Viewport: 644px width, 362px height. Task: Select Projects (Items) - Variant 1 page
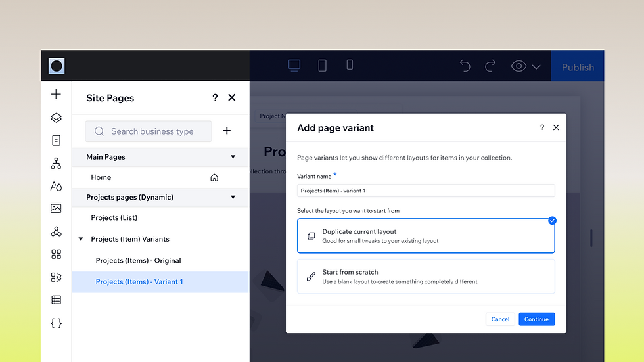pos(160,282)
